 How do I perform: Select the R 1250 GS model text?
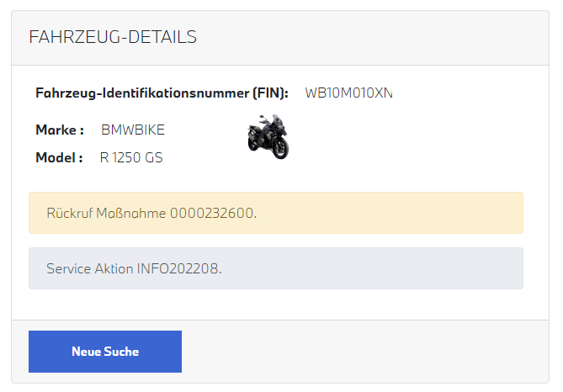pyautogui.click(x=131, y=157)
